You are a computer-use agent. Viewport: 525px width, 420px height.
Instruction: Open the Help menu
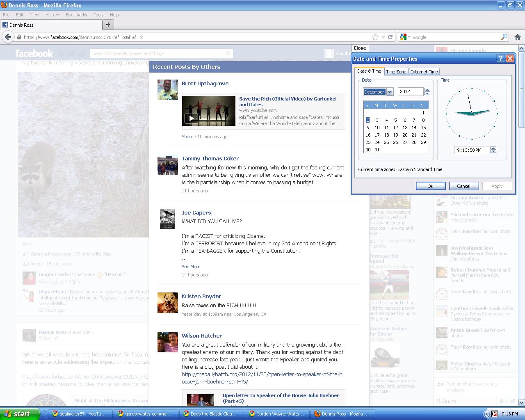coord(114,15)
